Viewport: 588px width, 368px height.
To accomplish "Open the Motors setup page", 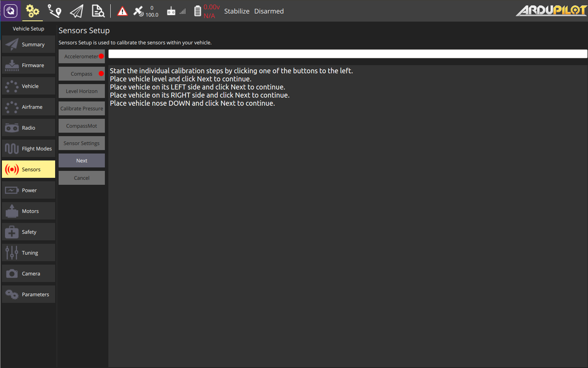I will coord(29,211).
